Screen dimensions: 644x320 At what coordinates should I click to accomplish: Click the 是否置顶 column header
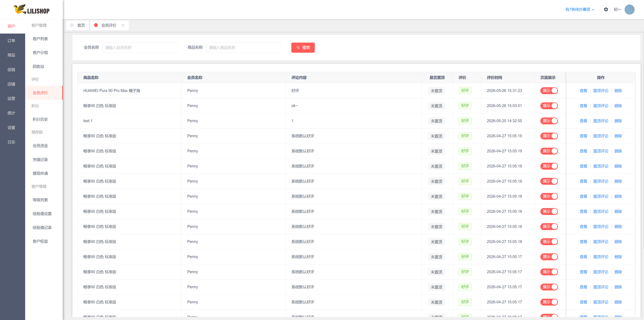tap(437, 78)
